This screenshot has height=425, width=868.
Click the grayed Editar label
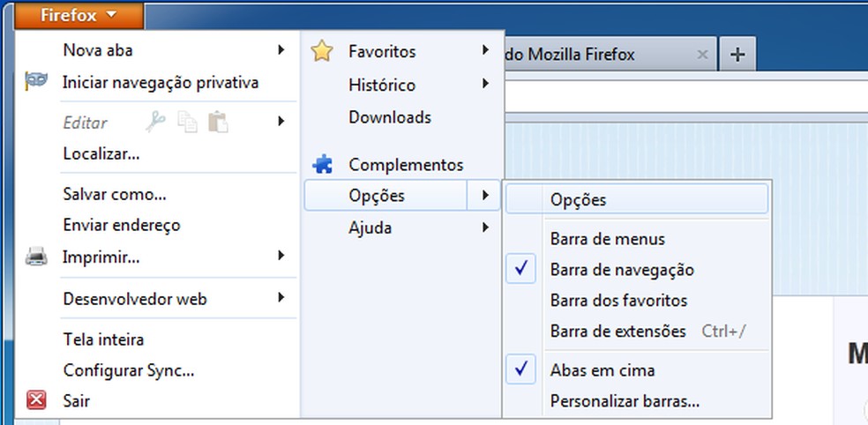[86, 123]
